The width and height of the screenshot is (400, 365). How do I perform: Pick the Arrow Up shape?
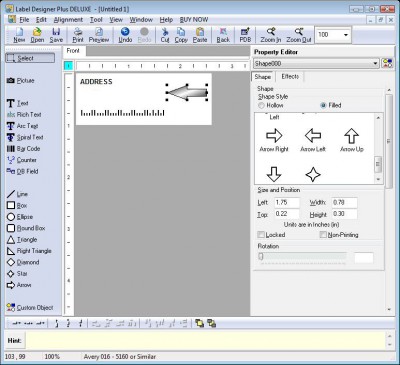[x=352, y=140]
